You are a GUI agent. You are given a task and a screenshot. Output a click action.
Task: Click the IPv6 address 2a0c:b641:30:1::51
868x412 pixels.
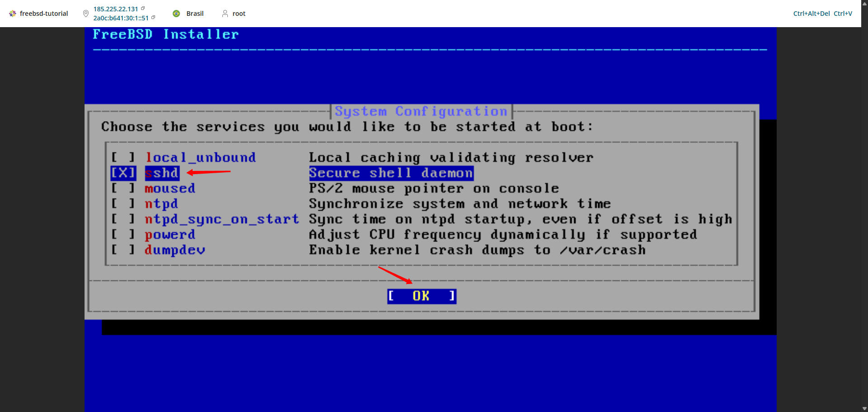121,18
